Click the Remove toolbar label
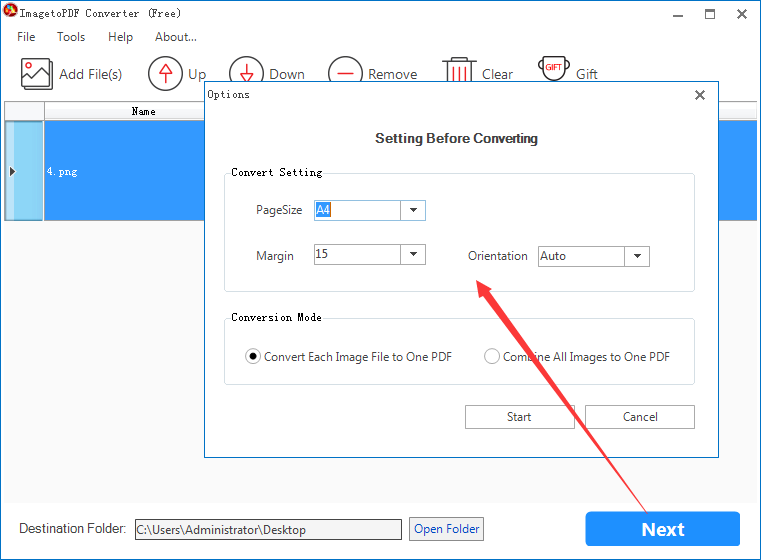 [393, 74]
